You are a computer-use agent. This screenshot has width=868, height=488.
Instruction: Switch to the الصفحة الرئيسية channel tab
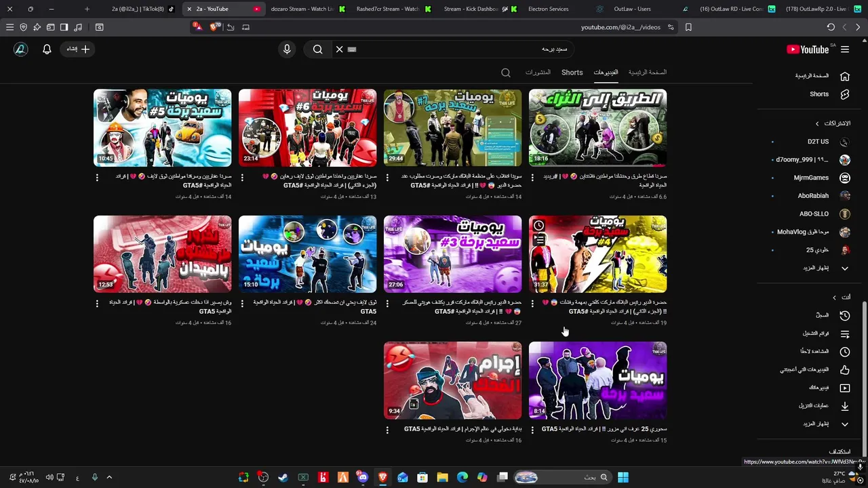tap(648, 73)
